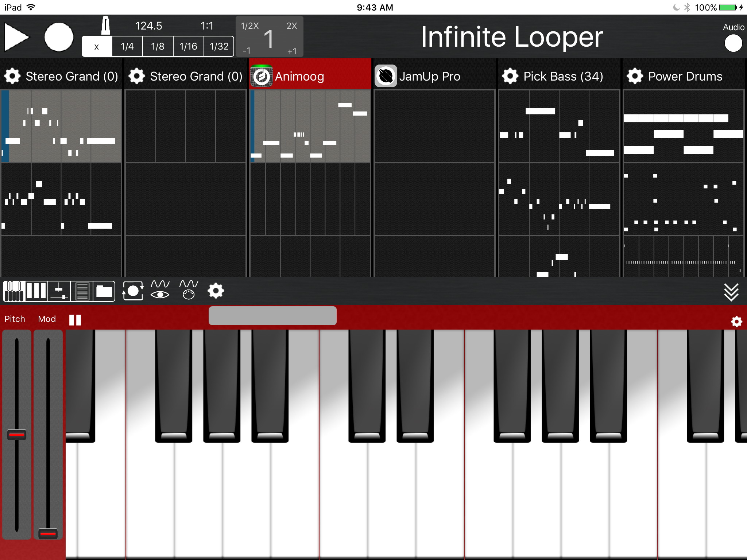Open the mixer faders view icon
Viewport: 747px width, 560px height.
tap(59, 291)
